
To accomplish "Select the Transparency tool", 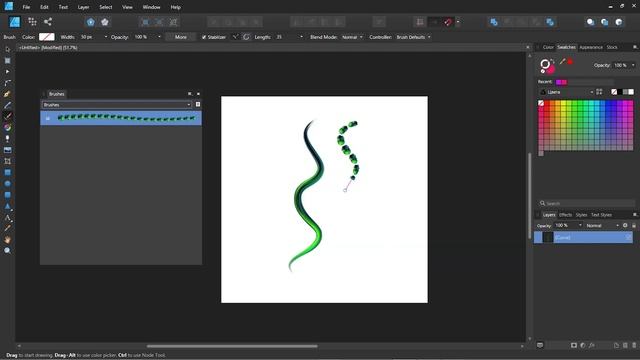I will 7,139.
